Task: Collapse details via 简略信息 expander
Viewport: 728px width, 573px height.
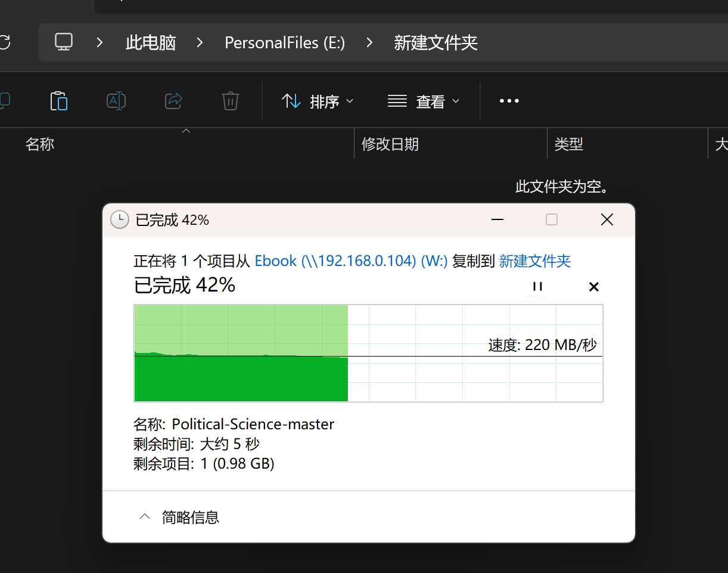Action: coord(179,517)
